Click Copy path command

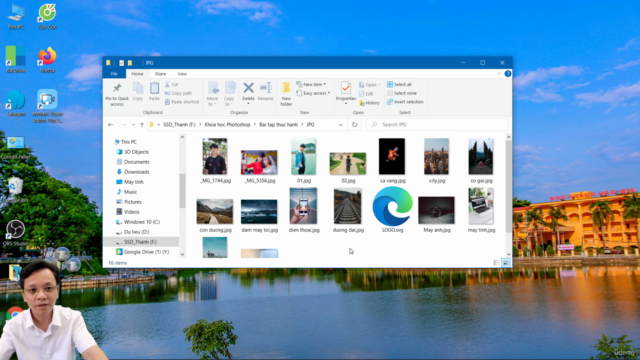pos(178,93)
